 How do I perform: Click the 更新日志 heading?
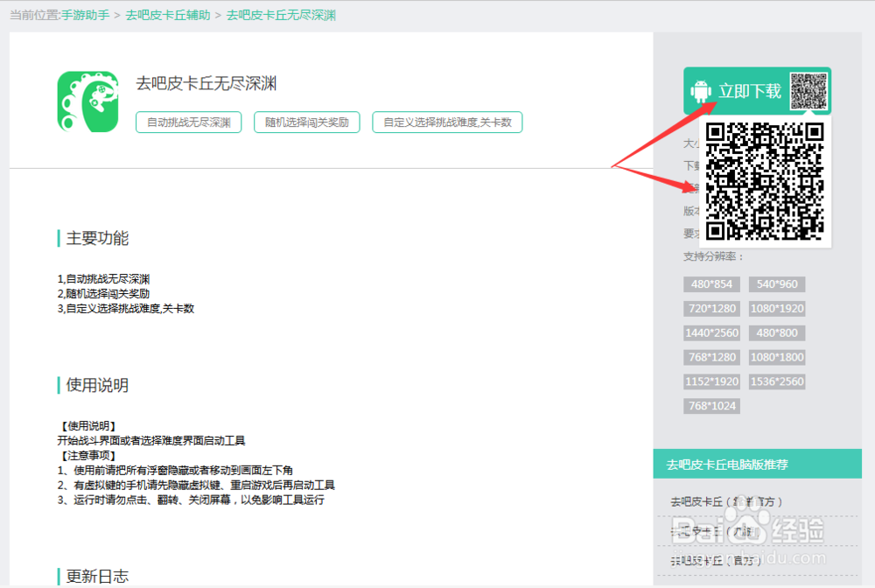pos(97,577)
